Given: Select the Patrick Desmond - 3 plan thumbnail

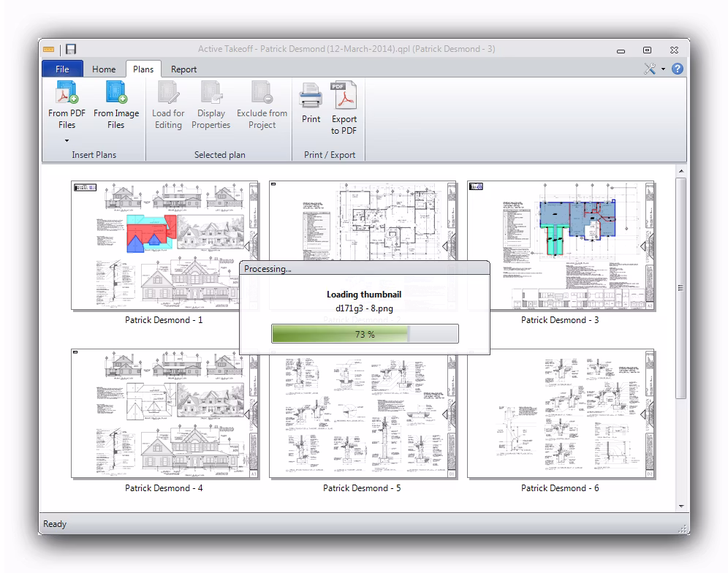Looking at the screenshot, I should click(561, 246).
